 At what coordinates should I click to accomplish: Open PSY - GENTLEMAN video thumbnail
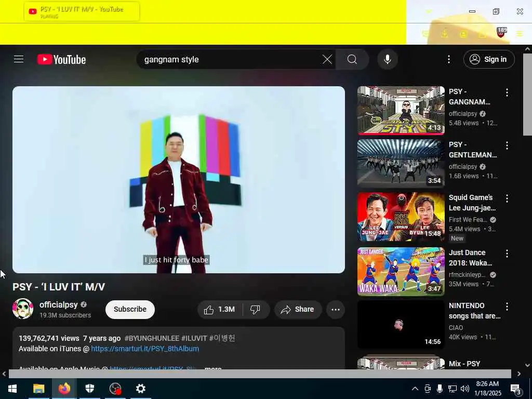tap(401, 163)
